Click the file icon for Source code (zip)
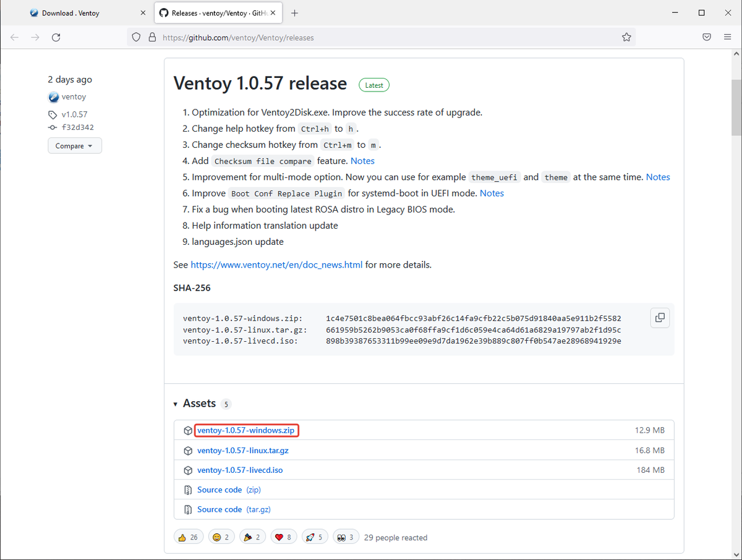Viewport: 742px width, 560px height. [x=188, y=490]
